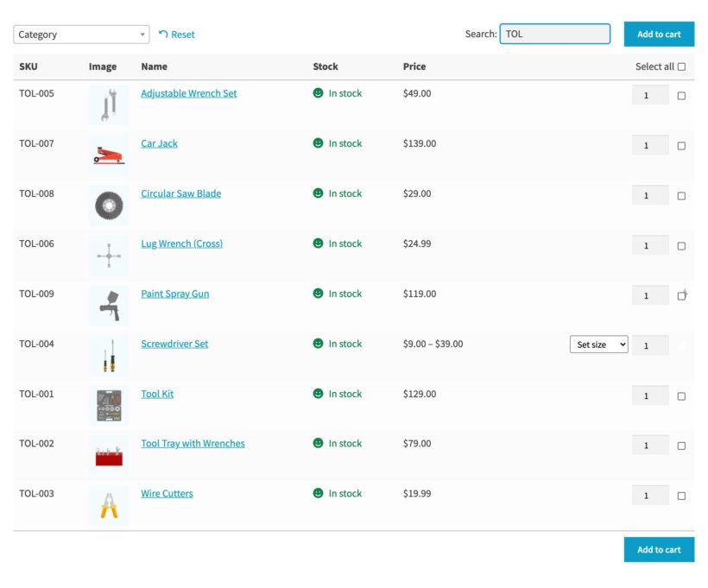Click the Lug Wrench cross thumbnail
The image size is (708, 588).
[109, 256]
